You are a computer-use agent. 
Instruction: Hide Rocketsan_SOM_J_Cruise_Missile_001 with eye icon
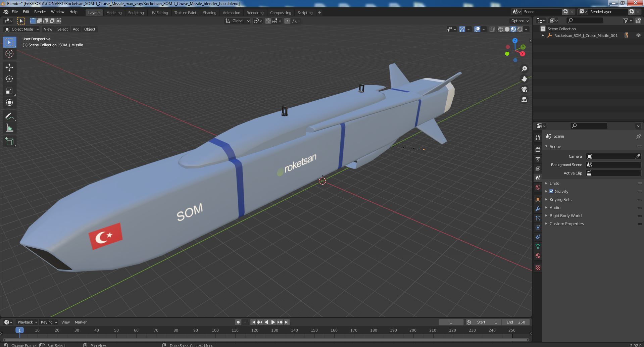[638, 35]
